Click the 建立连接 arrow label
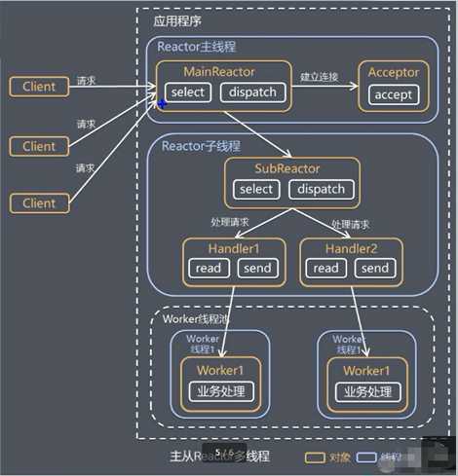The height and width of the screenshot is (476, 458). [320, 77]
